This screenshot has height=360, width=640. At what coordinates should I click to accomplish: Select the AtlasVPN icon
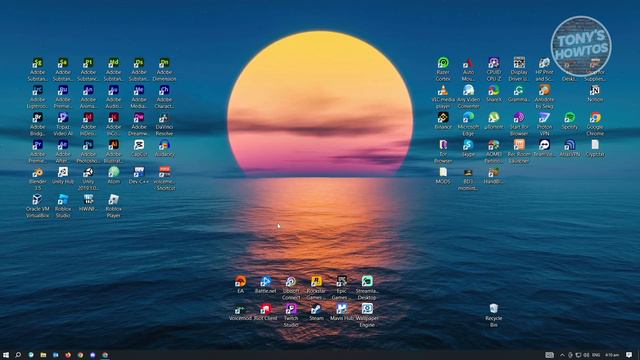click(569, 145)
